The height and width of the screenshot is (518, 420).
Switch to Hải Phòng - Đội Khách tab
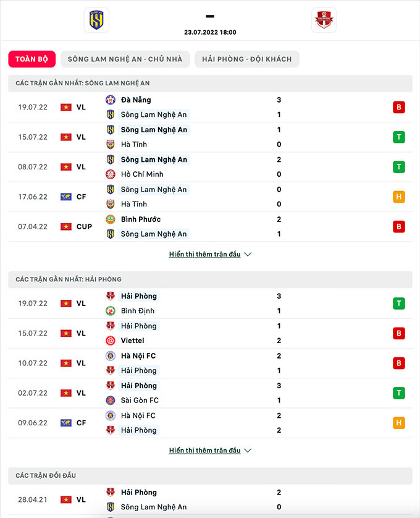coord(247,59)
